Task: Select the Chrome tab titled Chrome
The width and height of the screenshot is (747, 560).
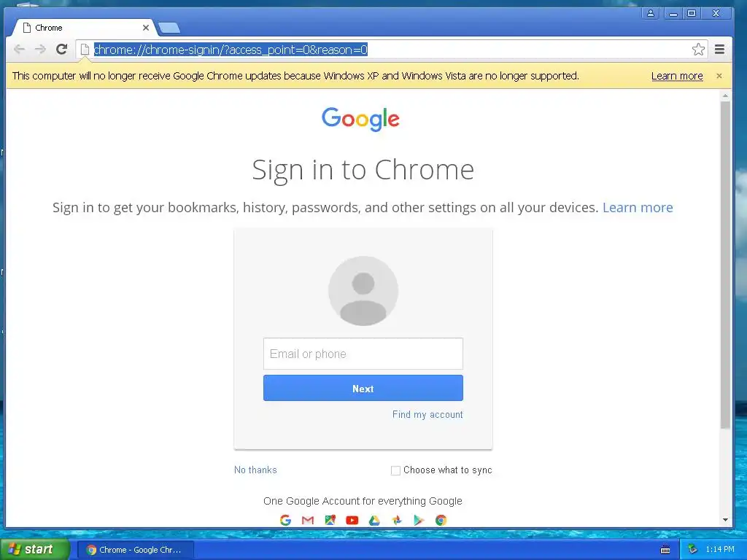Action: [x=84, y=28]
